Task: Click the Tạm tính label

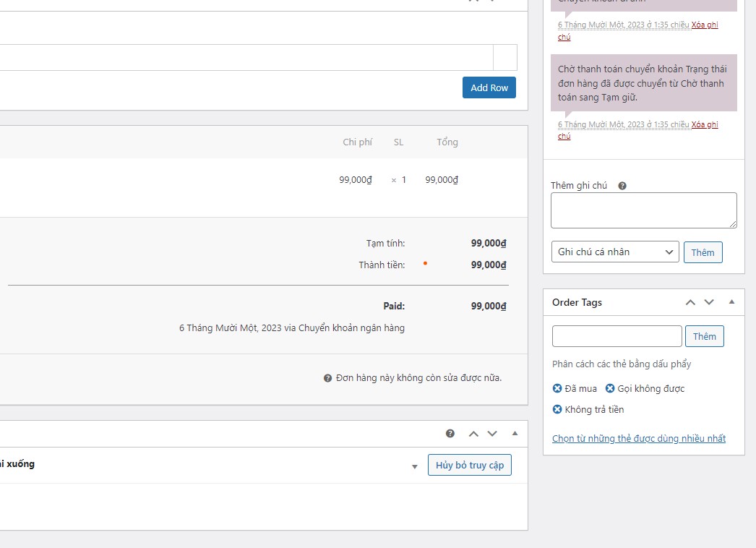Action: tap(385, 243)
